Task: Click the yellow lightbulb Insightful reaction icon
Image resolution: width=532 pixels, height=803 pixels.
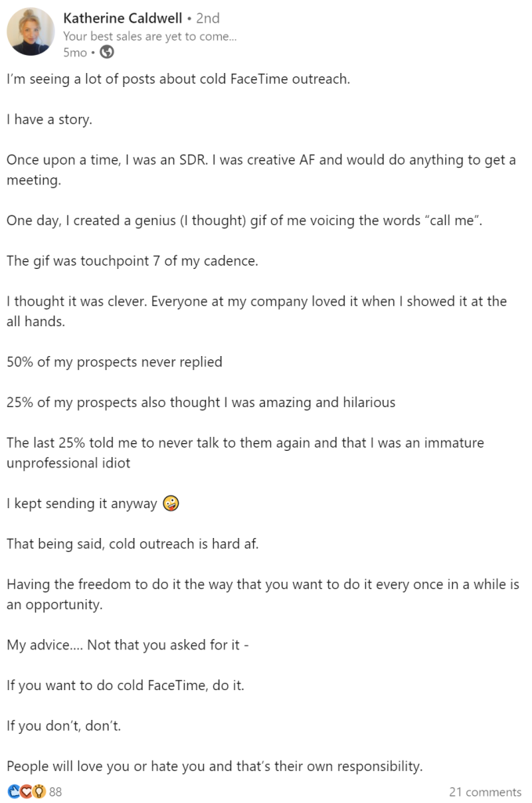Action: pyautogui.click(x=39, y=791)
